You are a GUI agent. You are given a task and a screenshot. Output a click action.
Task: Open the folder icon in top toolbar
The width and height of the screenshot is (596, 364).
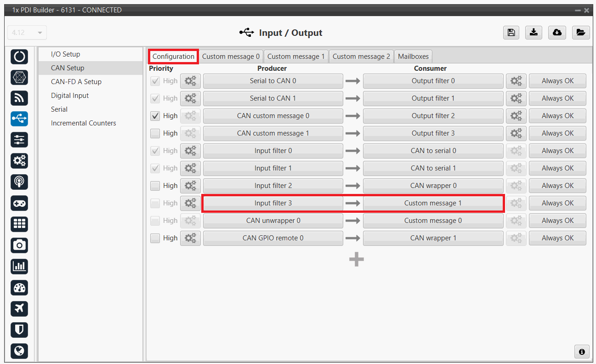pos(580,33)
